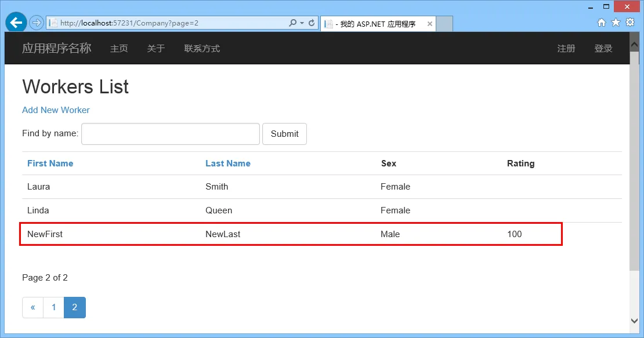The image size is (644, 338).
Task: Open the browser Tools gear icon
Action: (630, 23)
